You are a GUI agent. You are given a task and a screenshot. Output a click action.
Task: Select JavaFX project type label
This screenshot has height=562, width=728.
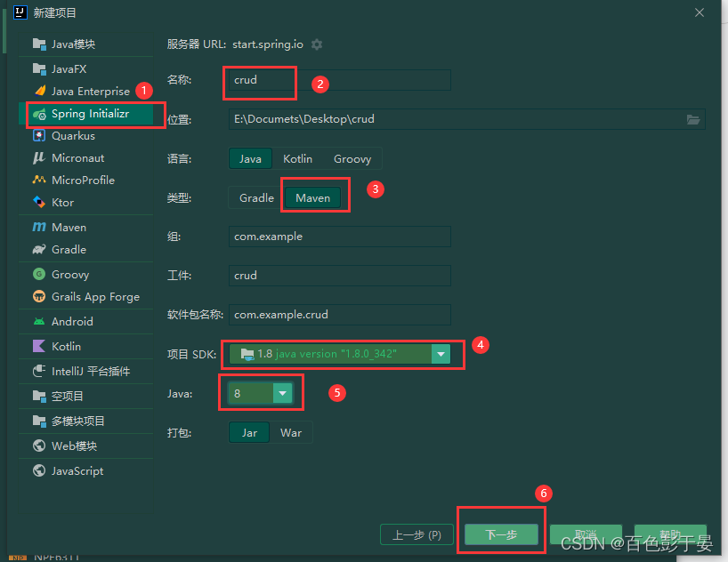pos(69,69)
